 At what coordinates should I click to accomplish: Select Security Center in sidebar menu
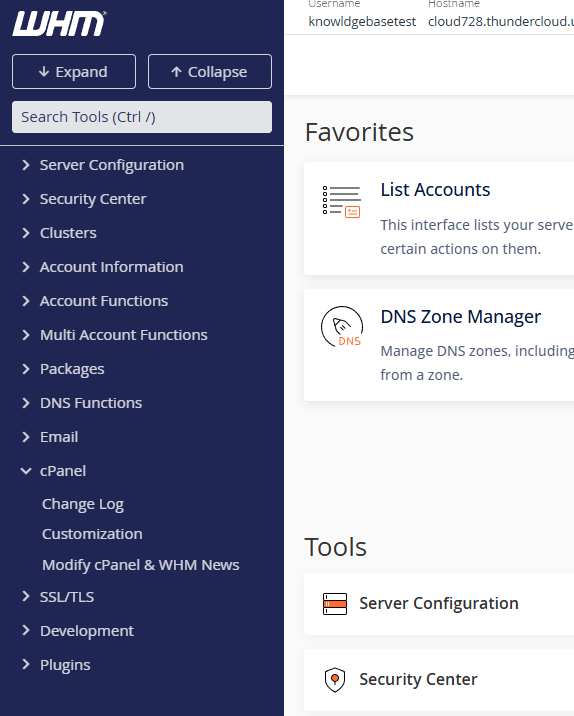click(93, 199)
